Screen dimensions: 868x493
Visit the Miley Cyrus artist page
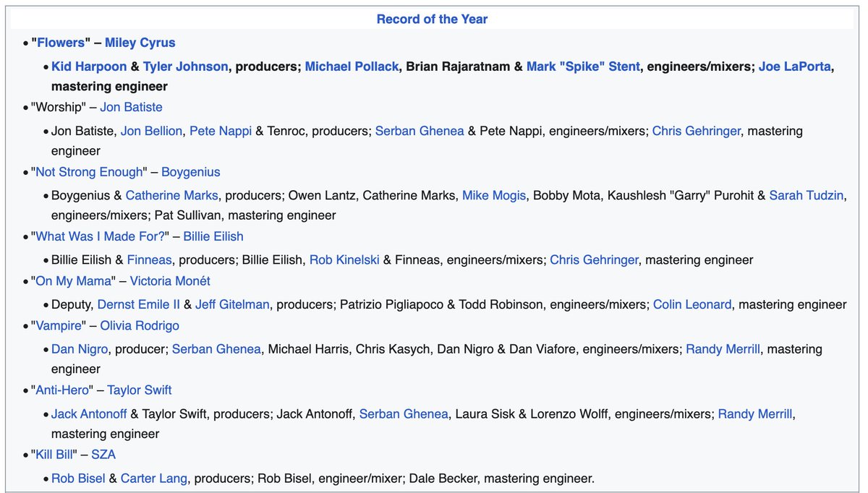click(139, 43)
